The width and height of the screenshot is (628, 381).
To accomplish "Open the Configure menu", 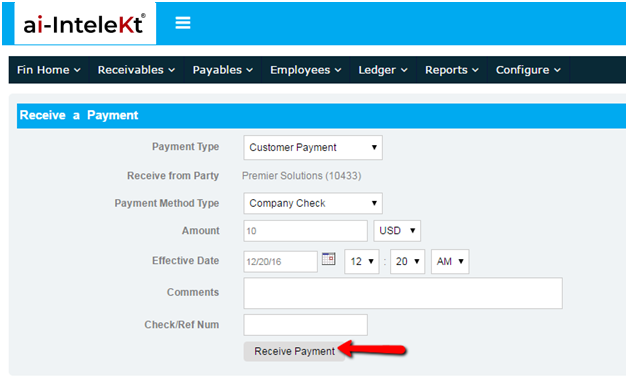I will [x=528, y=70].
